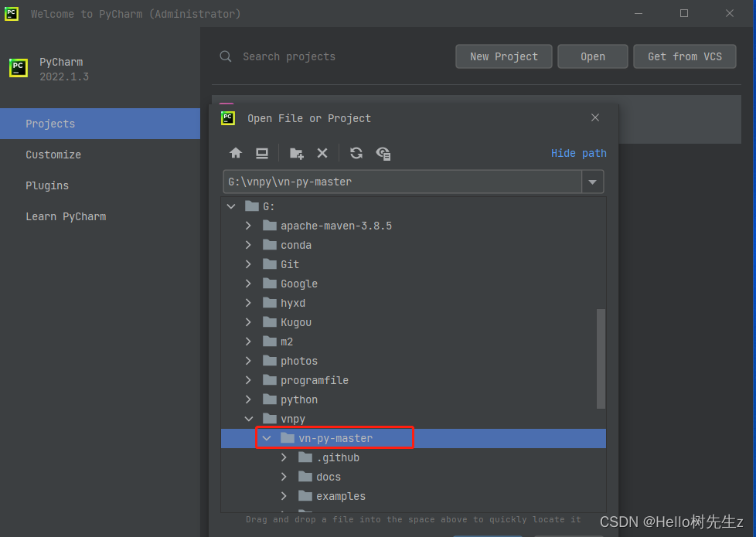Screen dimensions: 756x537
Task: Click folder icon next to programfile
Action: click(x=270, y=380)
